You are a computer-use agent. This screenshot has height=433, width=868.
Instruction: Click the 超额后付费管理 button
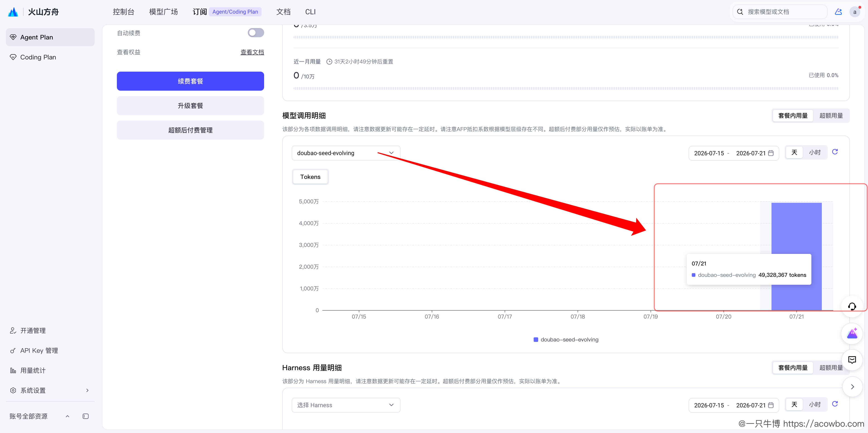click(x=190, y=130)
